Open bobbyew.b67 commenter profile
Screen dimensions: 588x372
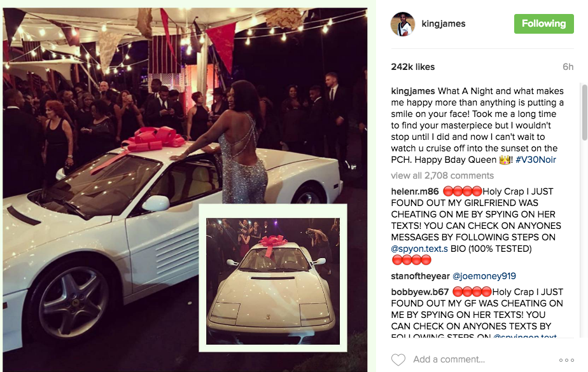pos(419,292)
